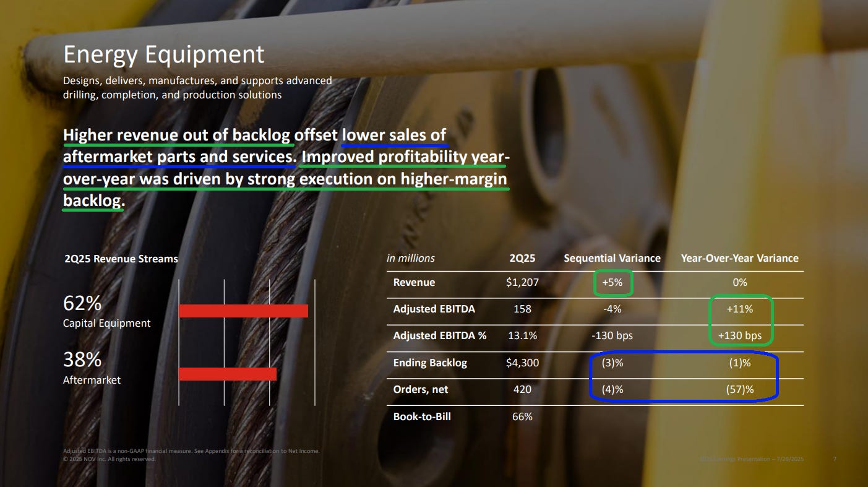The image size is (868, 487).
Task: Click the '0%' year-over-year revenue cell
Action: 740,282
